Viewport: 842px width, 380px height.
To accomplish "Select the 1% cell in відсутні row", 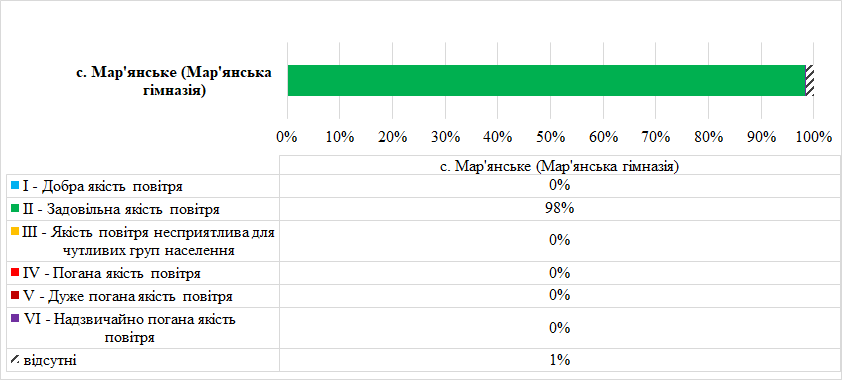I will pyautogui.click(x=560, y=360).
